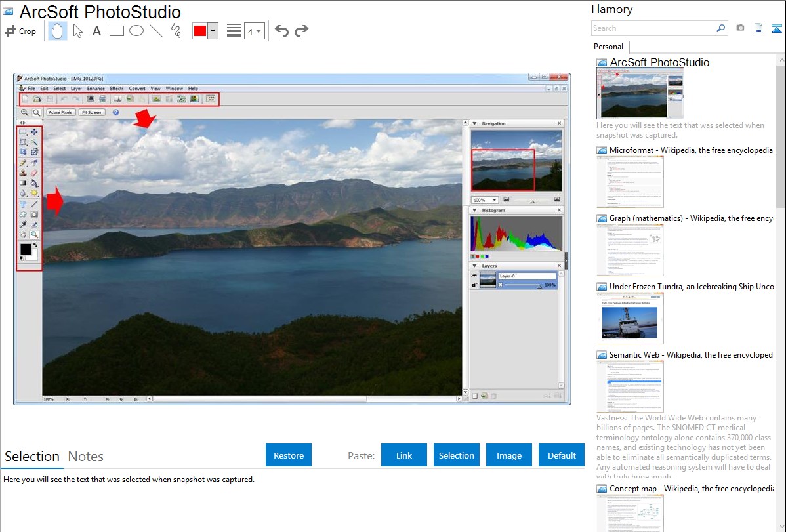Redo the last undone annotation

click(301, 31)
